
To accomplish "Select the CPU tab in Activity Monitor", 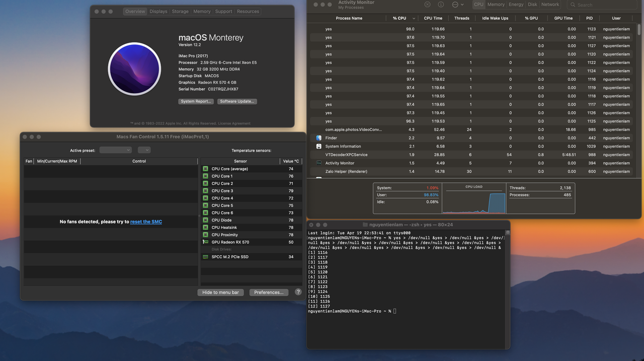I will [x=478, y=5].
